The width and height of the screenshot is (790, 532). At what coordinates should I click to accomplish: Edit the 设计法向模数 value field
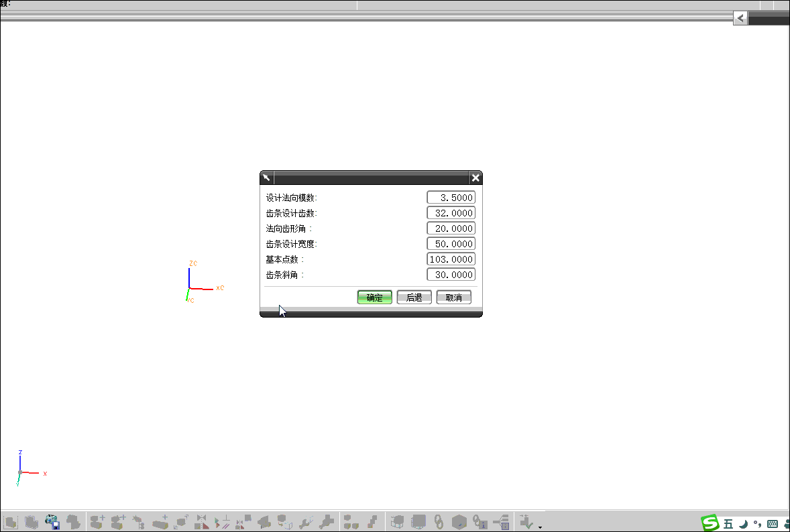tap(451, 197)
